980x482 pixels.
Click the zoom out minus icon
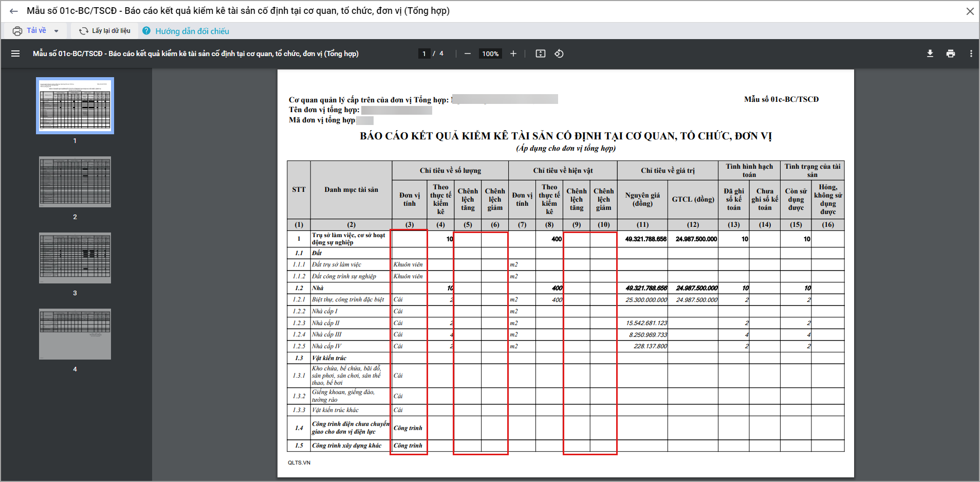(467, 53)
